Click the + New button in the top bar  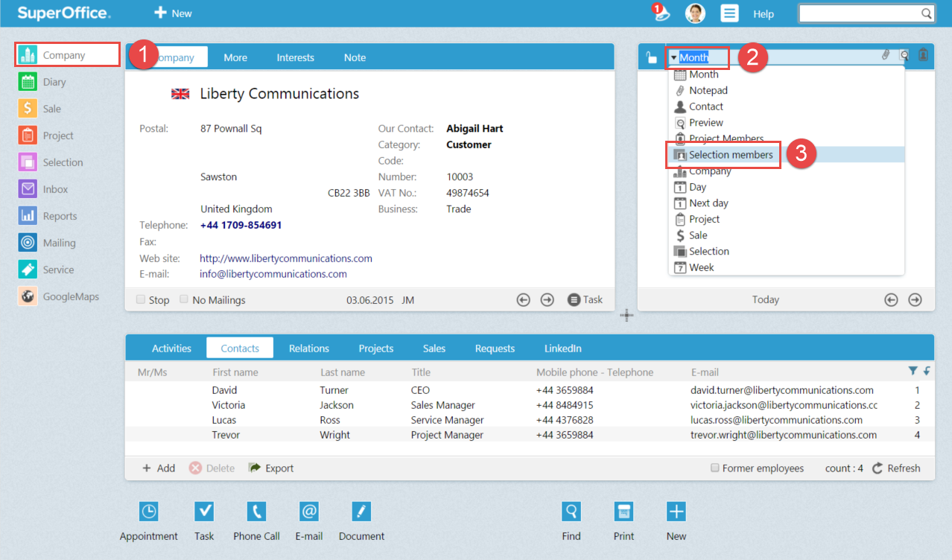173,13
